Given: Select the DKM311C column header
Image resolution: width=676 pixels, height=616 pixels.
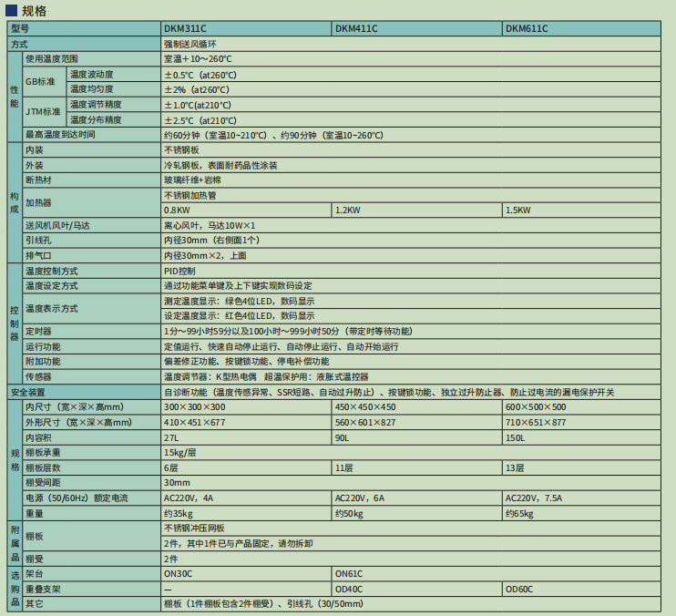Looking at the screenshot, I should coord(246,29).
